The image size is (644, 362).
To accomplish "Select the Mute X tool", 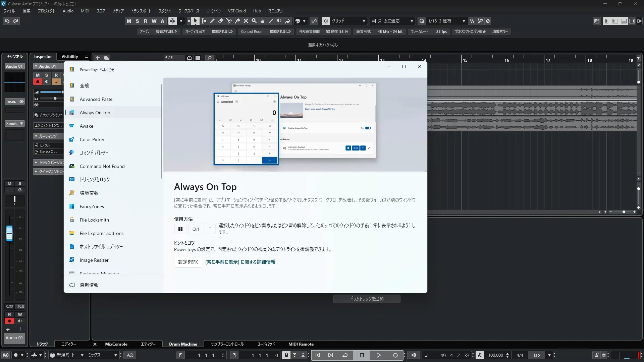I will coord(246,21).
